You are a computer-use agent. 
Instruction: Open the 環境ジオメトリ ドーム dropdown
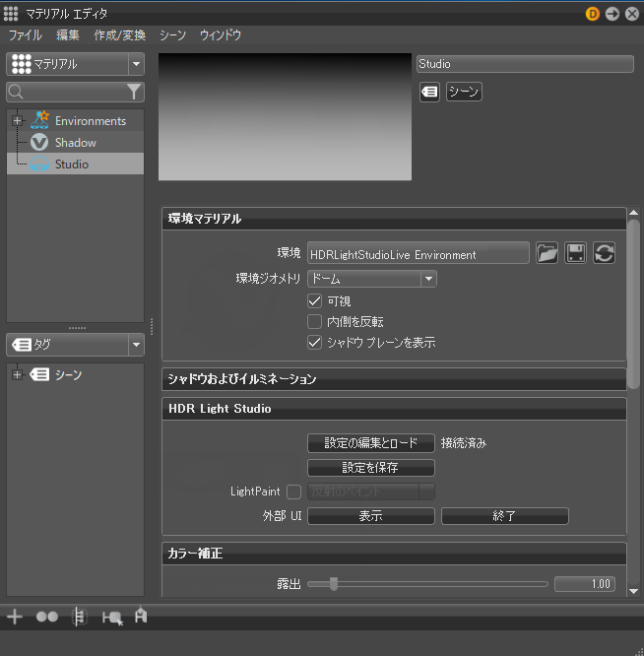click(372, 279)
